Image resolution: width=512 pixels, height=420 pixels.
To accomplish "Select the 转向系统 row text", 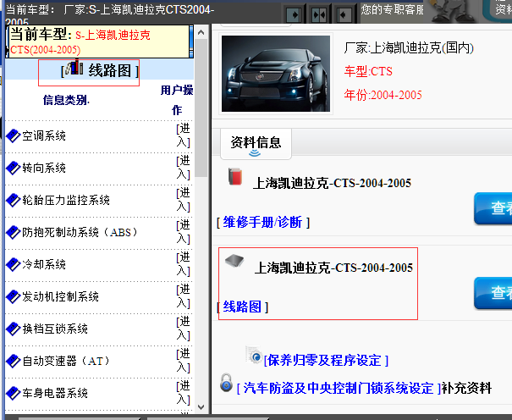I will (x=44, y=168).
